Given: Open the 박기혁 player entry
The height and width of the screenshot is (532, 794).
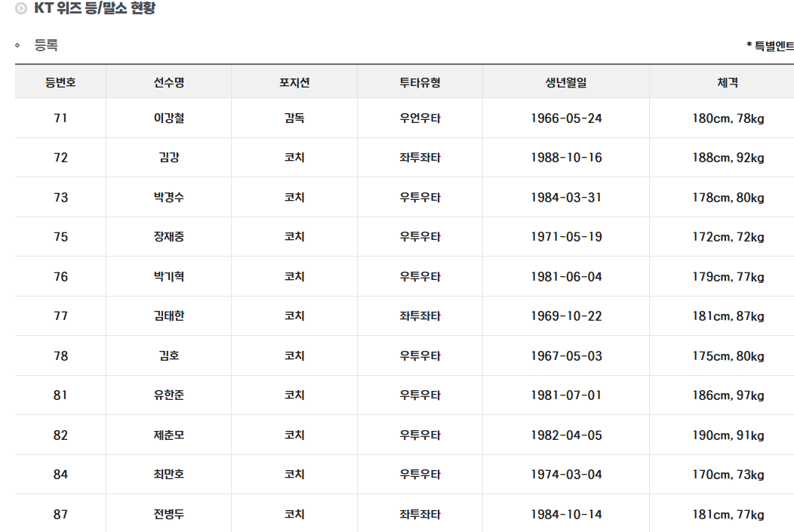Looking at the screenshot, I should [168, 277].
